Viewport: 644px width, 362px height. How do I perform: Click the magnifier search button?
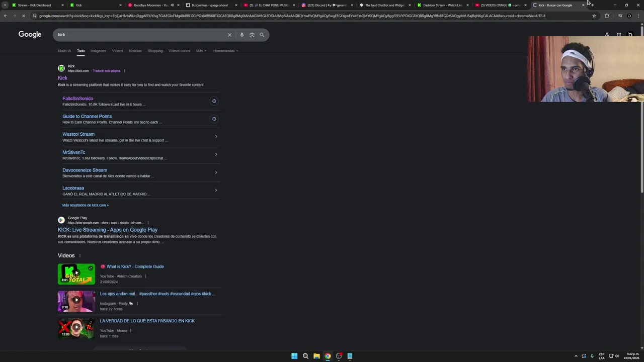(262, 35)
